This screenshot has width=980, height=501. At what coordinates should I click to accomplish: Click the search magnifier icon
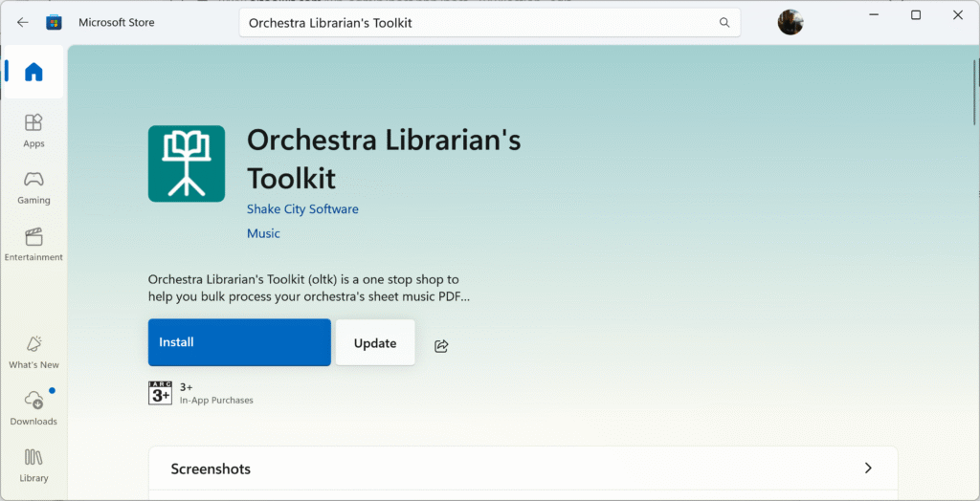[724, 23]
